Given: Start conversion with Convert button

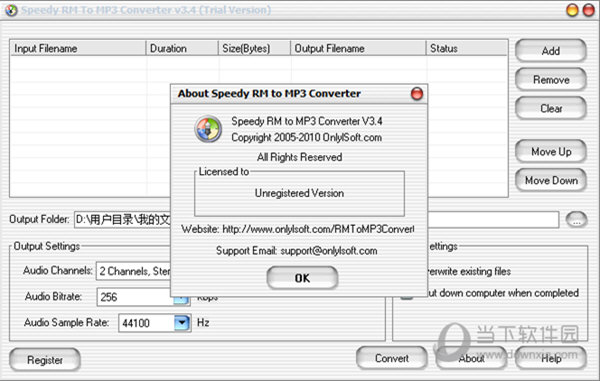Looking at the screenshot, I should pyautogui.click(x=391, y=358).
